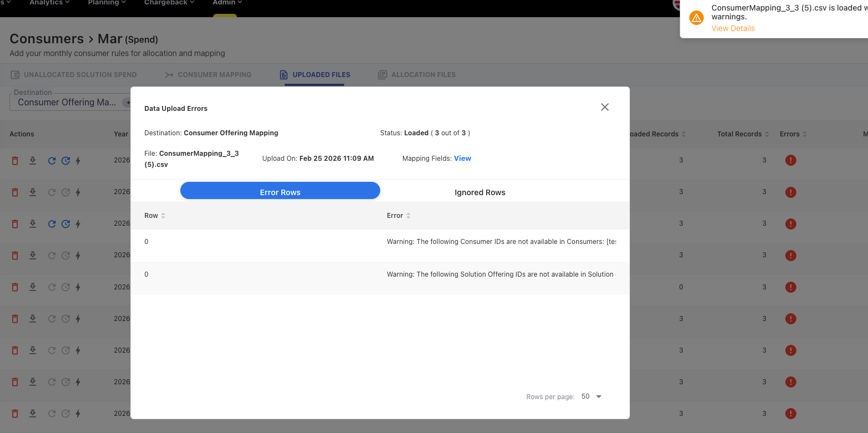Close the Data Upload Errors dialog
868x433 pixels.
(605, 107)
